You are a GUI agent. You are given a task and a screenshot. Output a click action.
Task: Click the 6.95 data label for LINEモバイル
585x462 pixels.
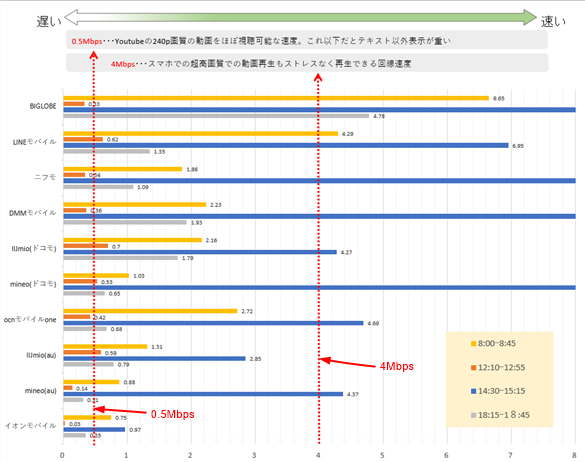518,146
